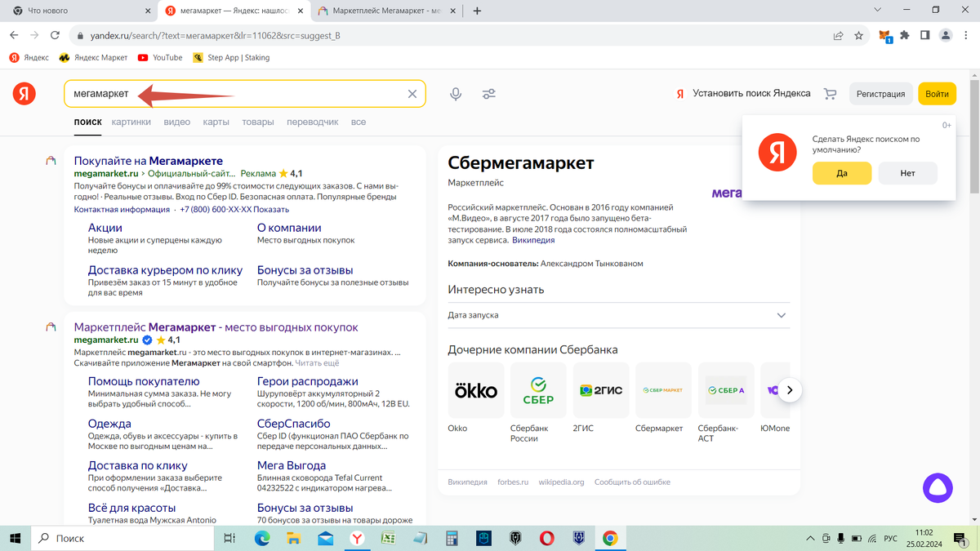
Task: Toggle the browser side panel icon
Action: tap(925, 35)
